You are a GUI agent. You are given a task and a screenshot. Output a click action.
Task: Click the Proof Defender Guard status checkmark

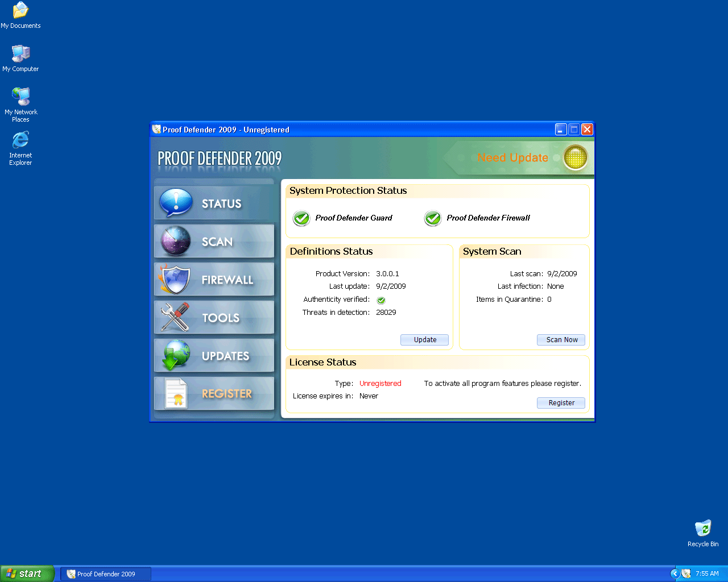pyautogui.click(x=301, y=218)
